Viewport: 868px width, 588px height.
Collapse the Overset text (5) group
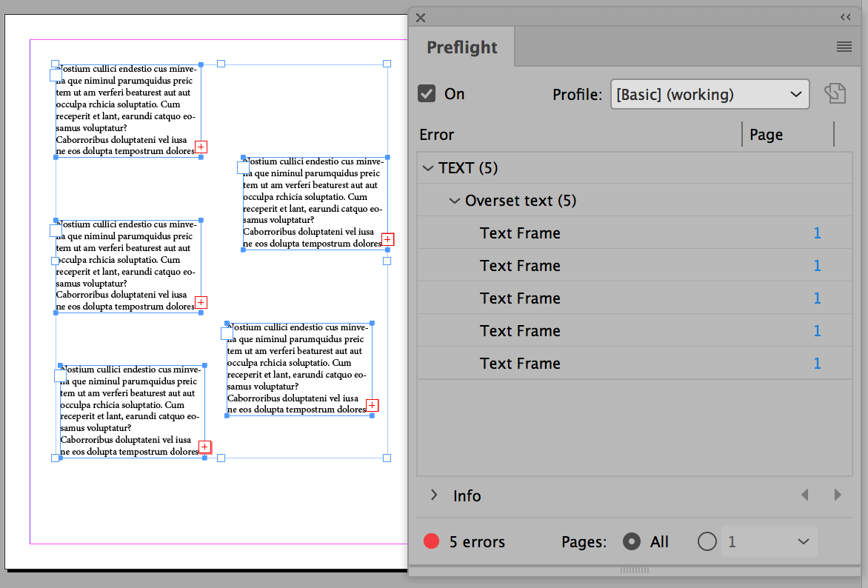[455, 200]
